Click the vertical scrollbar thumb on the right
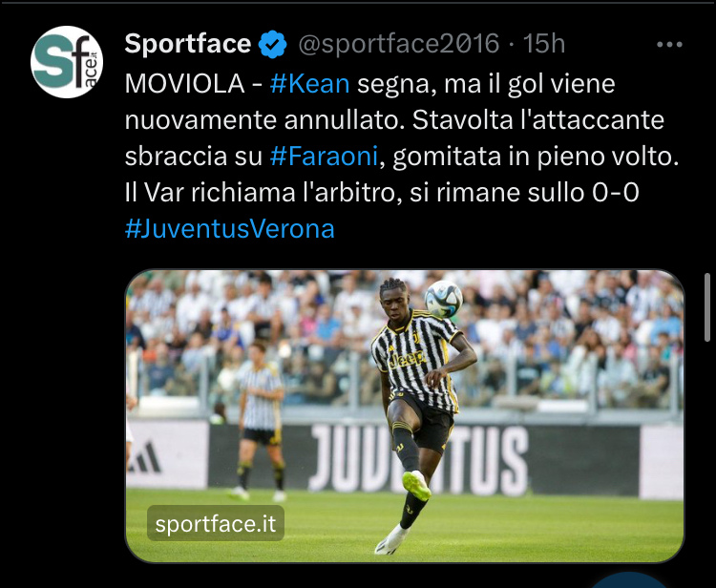Viewport: 716px width, 588px height. click(x=707, y=307)
